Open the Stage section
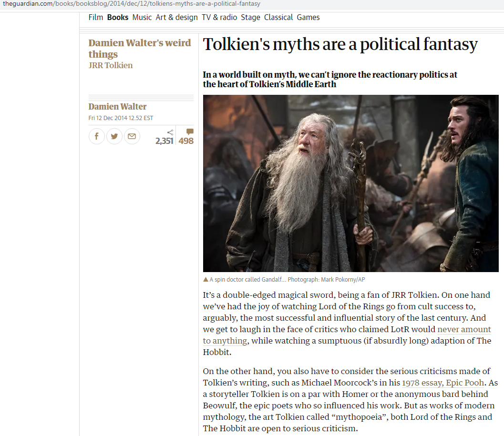Viewport: 504px width, 436px height. [250, 17]
